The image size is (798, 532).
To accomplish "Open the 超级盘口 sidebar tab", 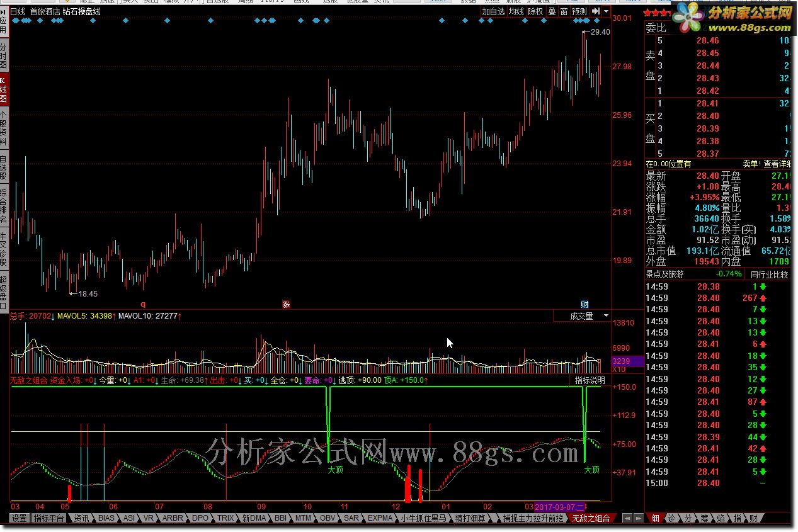I will tap(4, 291).
